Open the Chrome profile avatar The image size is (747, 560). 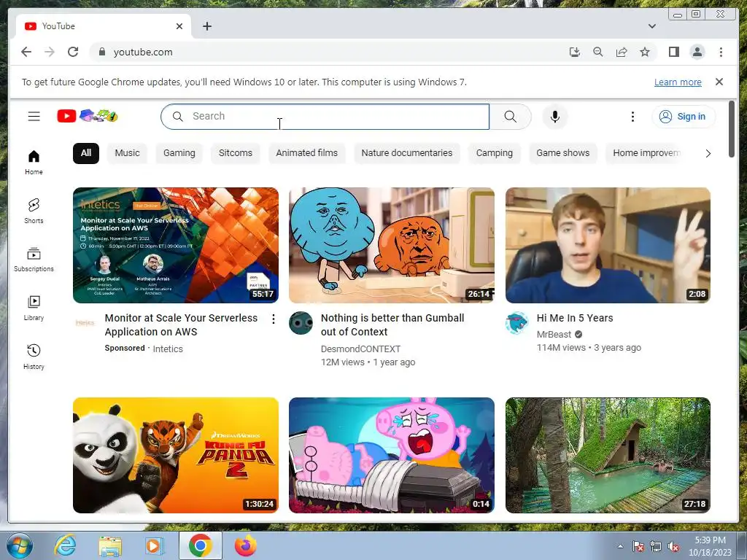[697, 52]
